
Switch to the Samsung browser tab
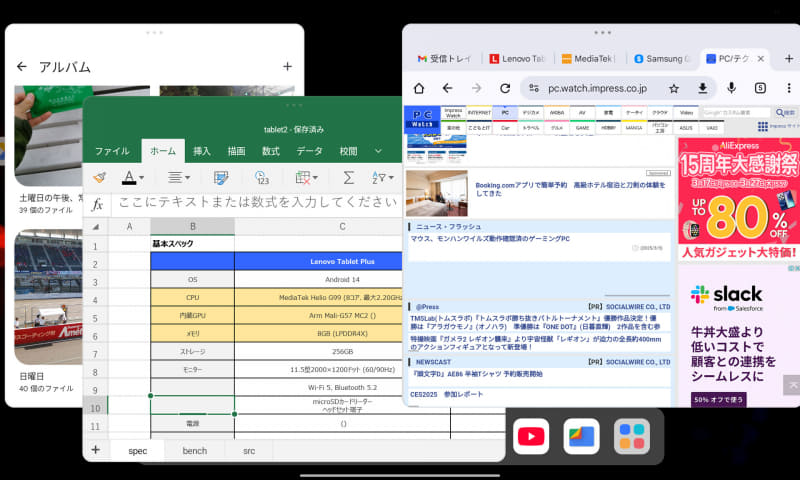point(661,59)
